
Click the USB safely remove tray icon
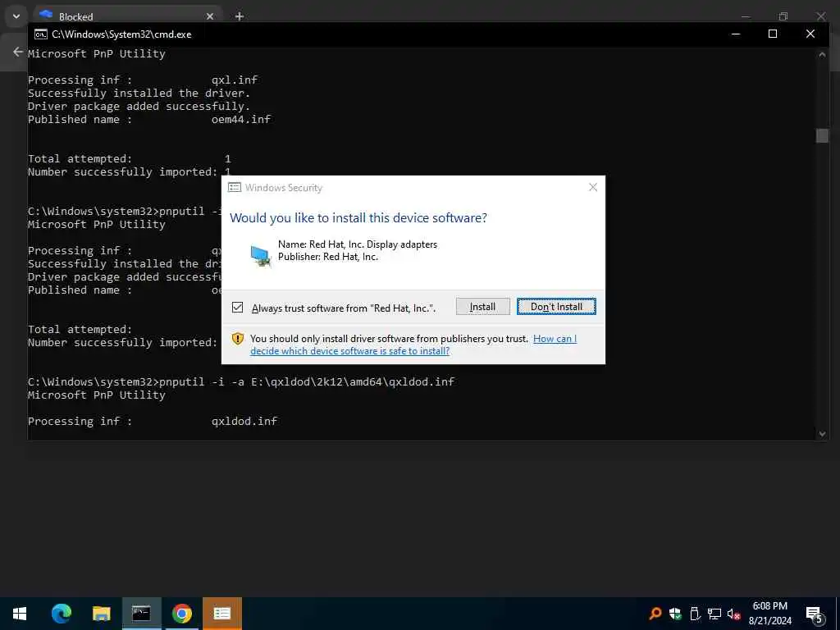click(x=695, y=614)
